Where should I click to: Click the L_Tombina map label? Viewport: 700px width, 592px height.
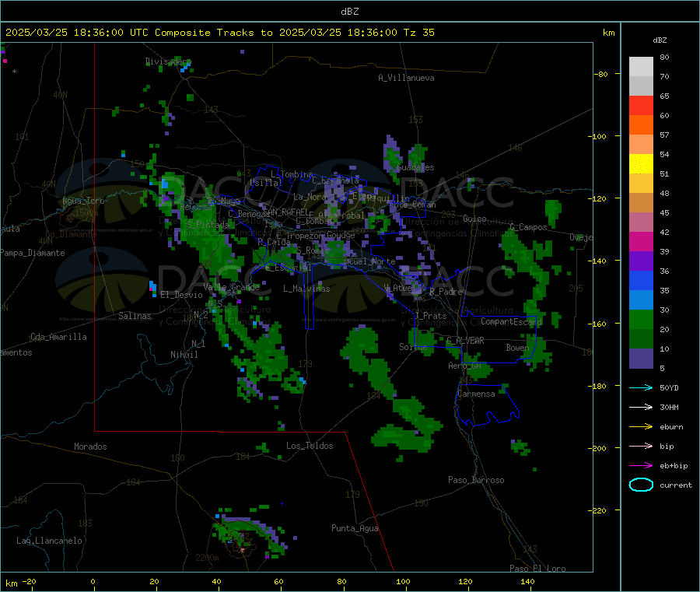tap(292, 174)
